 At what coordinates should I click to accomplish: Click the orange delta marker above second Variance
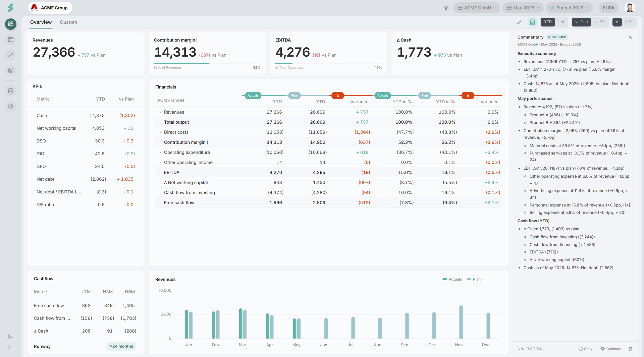(x=468, y=96)
